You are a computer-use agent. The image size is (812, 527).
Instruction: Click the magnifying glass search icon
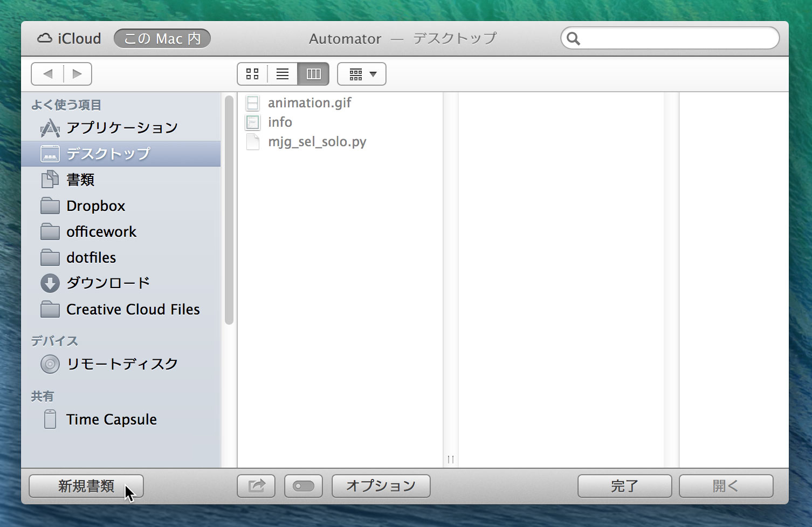(x=574, y=38)
